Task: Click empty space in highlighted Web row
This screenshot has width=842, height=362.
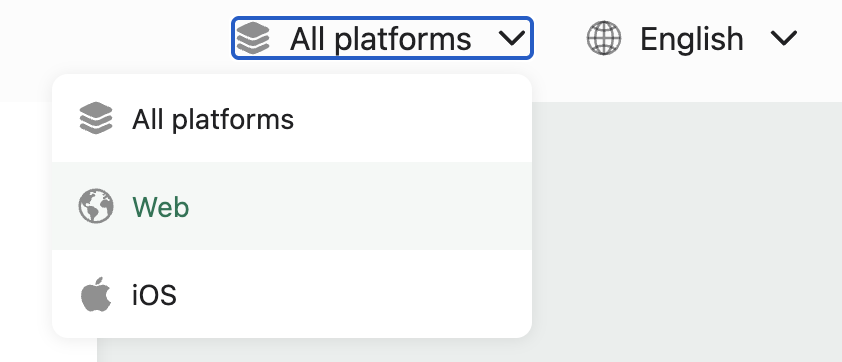Action: (x=360, y=206)
